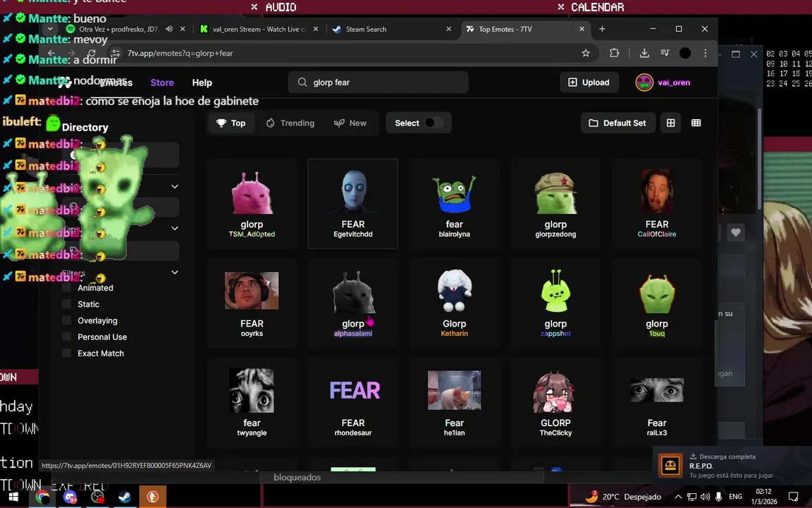Open the Glorp emote by Ketharin
812x508 pixels.
coord(454,303)
